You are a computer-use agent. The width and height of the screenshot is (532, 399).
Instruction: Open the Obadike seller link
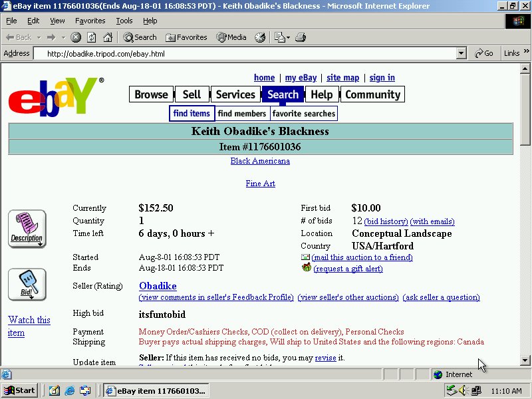158,286
